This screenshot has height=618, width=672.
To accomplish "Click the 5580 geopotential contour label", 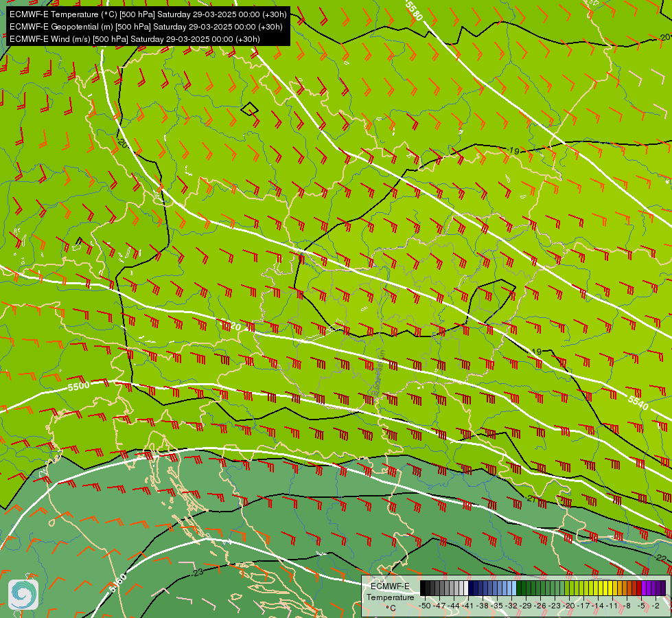I will [x=414, y=11].
